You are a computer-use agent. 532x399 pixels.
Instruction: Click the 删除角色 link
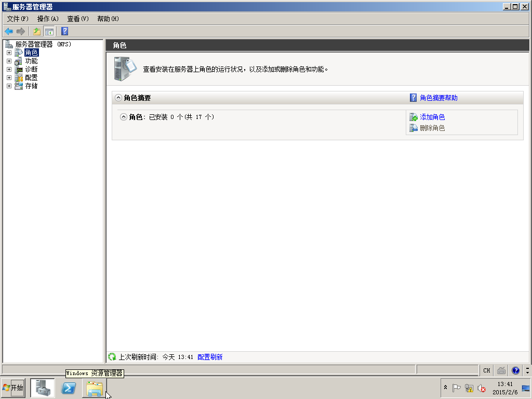pos(432,128)
